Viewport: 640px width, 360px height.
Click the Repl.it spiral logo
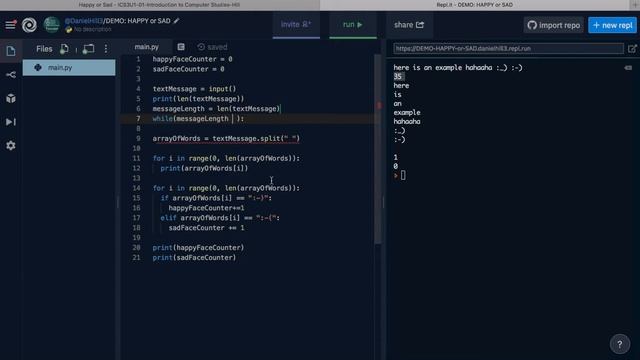click(x=29, y=25)
